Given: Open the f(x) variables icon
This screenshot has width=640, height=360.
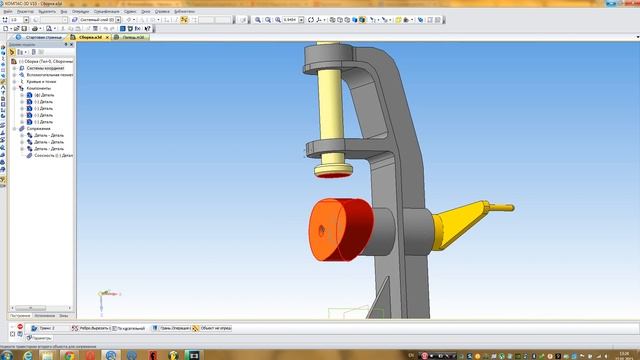Looking at the screenshot, I should pos(138,29).
